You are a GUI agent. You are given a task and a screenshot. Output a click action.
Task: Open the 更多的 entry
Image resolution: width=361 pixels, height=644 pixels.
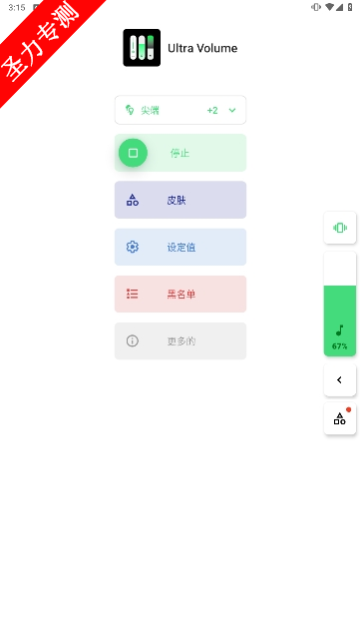pos(180,340)
